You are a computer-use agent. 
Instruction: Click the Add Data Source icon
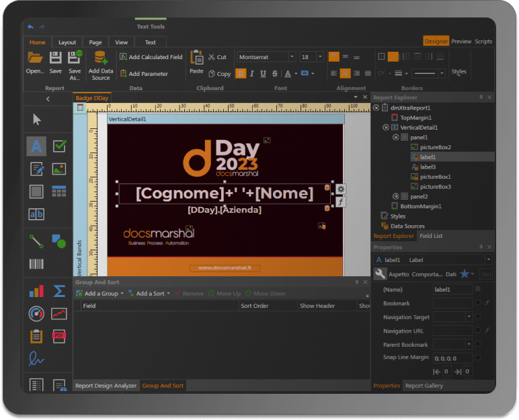pos(101,58)
